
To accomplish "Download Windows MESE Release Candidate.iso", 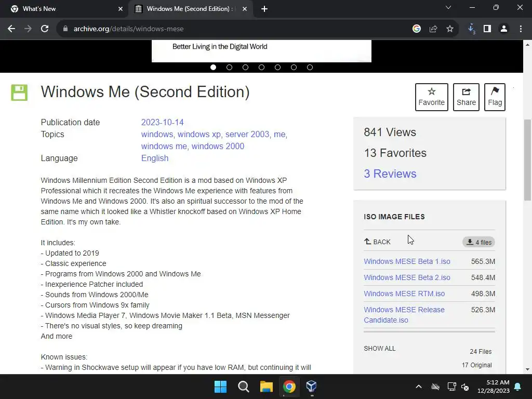I will coord(404,315).
